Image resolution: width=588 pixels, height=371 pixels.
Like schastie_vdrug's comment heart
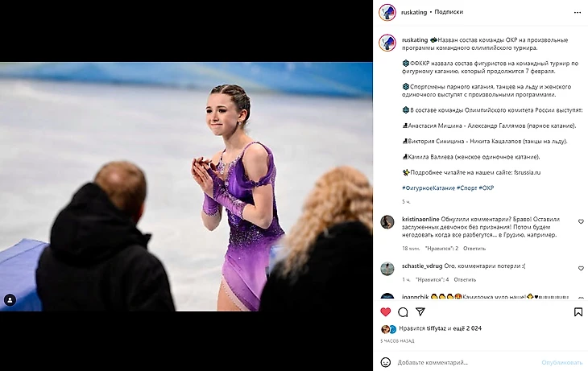[x=581, y=268]
